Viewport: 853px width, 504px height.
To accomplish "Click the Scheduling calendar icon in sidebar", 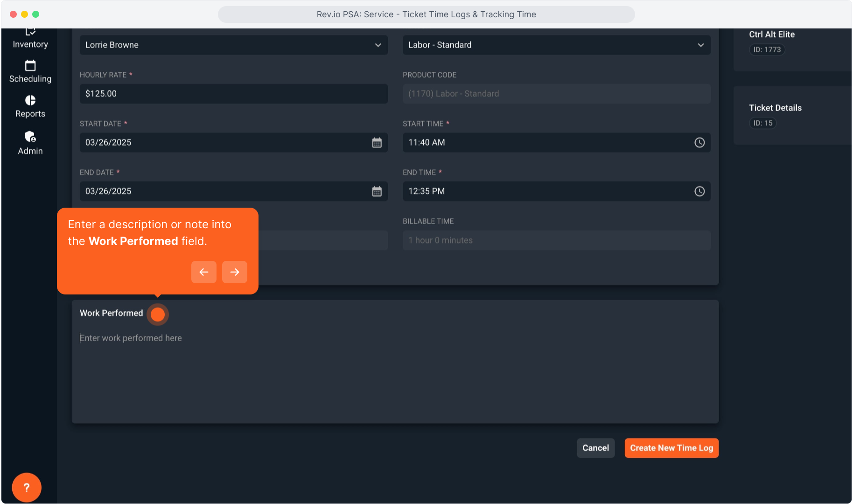I will tap(30, 66).
